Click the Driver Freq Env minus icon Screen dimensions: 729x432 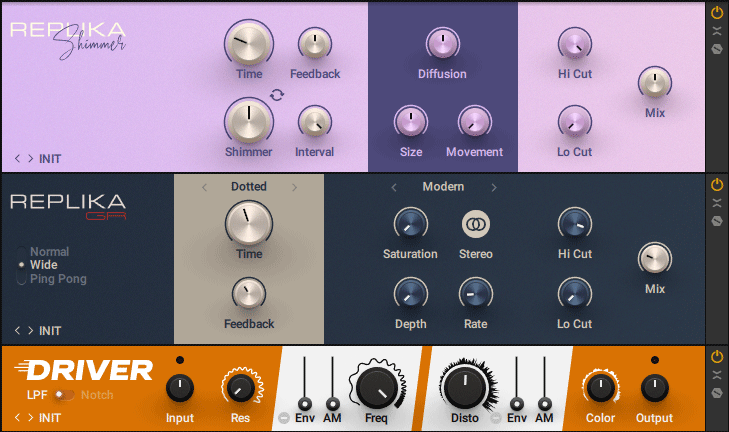pos(285,417)
